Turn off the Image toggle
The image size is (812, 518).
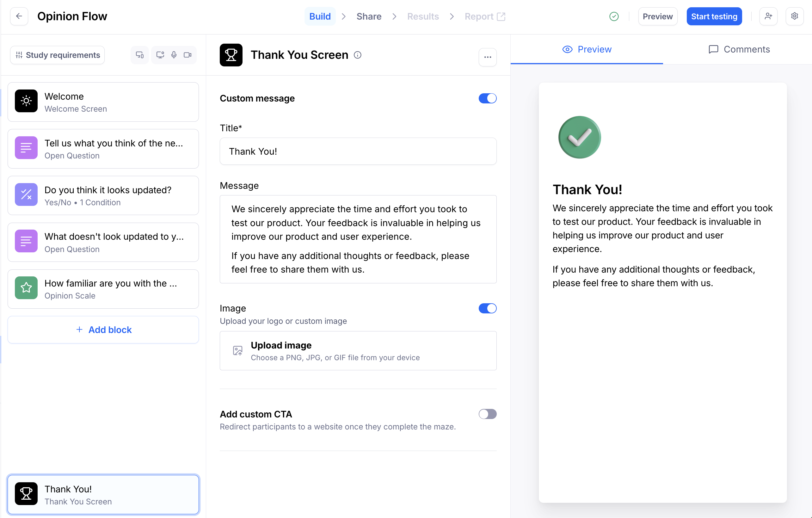[487, 308]
